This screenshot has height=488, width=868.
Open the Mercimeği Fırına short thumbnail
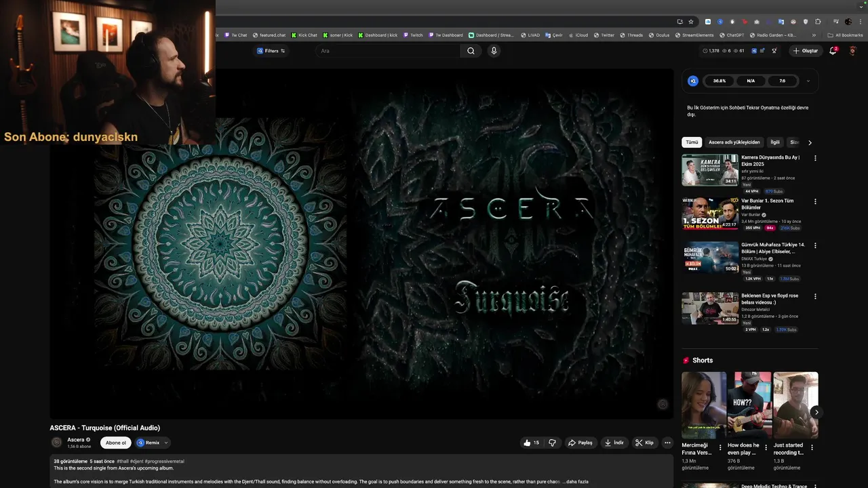704,405
